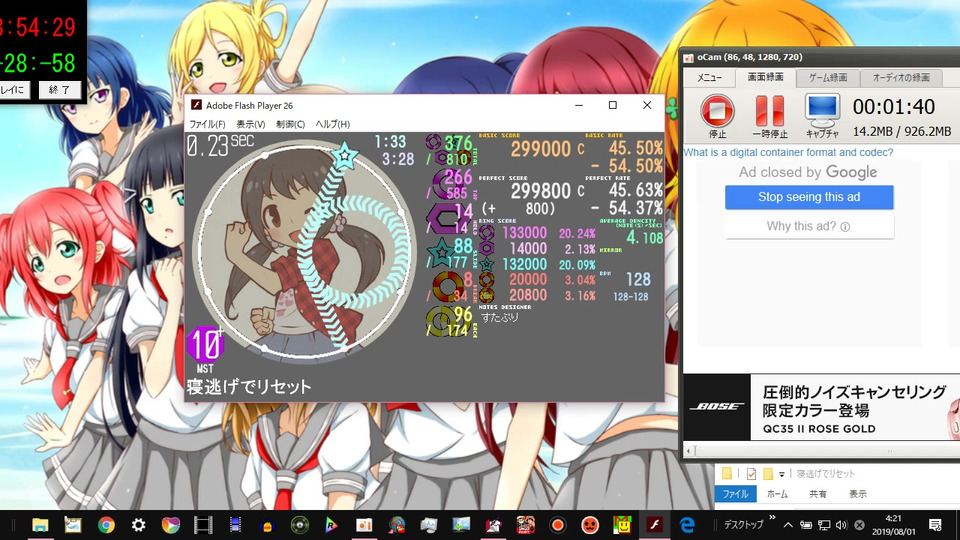The height and width of the screenshot is (540, 960).
Task: Open ファイル tab in Explorer window
Action: pyautogui.click(x=735, y=494)
